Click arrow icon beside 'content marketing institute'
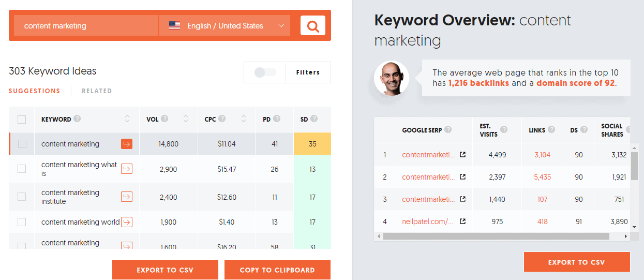Image resolution: width=644 pixels, height=280 pixels. pos(127,197)
